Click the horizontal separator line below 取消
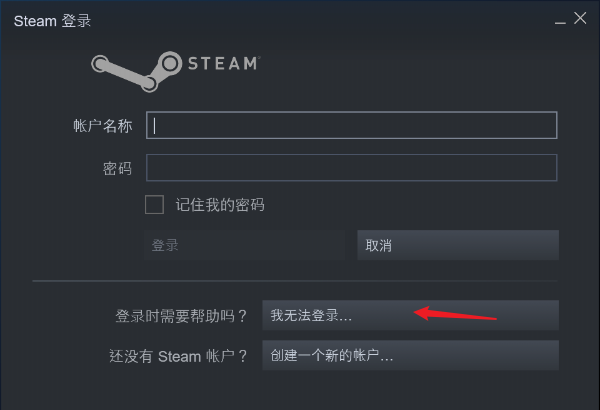600x410 pixels. pyautogui.click(x=295, y=281)
